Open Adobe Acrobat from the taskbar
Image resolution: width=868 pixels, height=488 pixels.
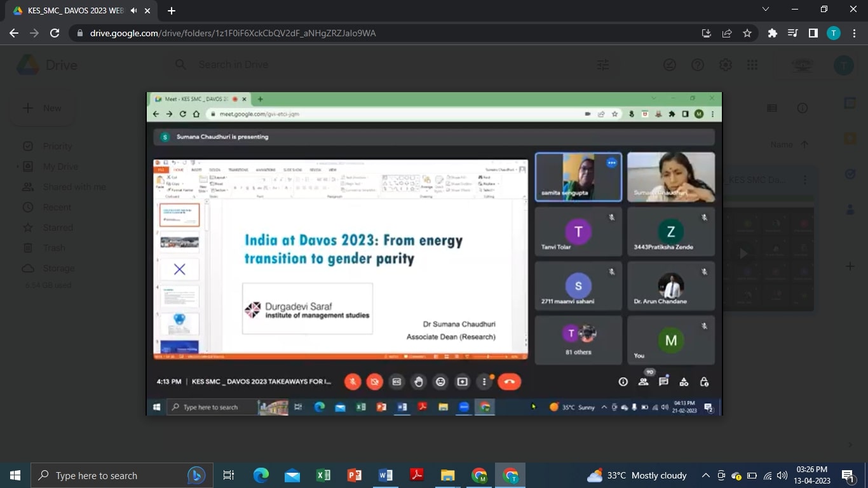coord(417,475)
